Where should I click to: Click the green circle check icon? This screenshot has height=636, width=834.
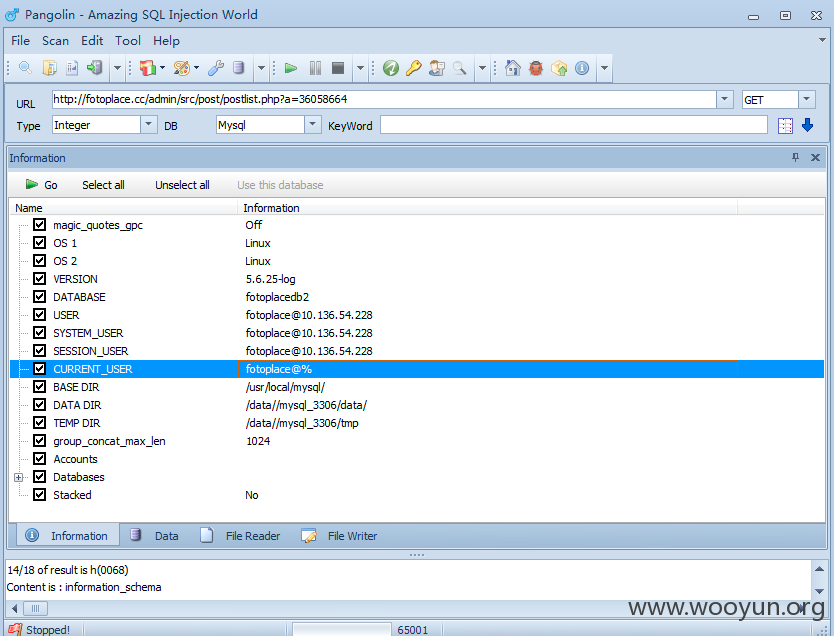pyautogui.click(x=391, y=68)
